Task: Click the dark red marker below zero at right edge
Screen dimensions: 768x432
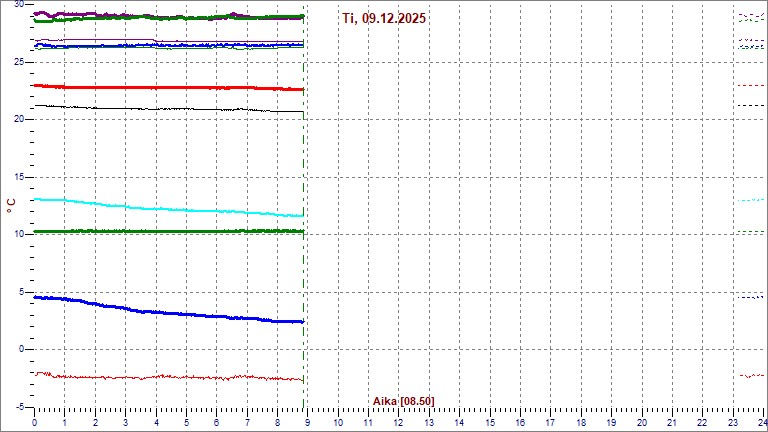Action: pyautogui.click(x=749, y=375)
